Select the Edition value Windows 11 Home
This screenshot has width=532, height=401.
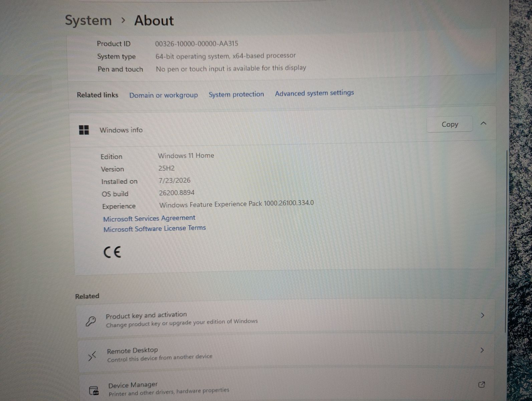coord(186,156)
